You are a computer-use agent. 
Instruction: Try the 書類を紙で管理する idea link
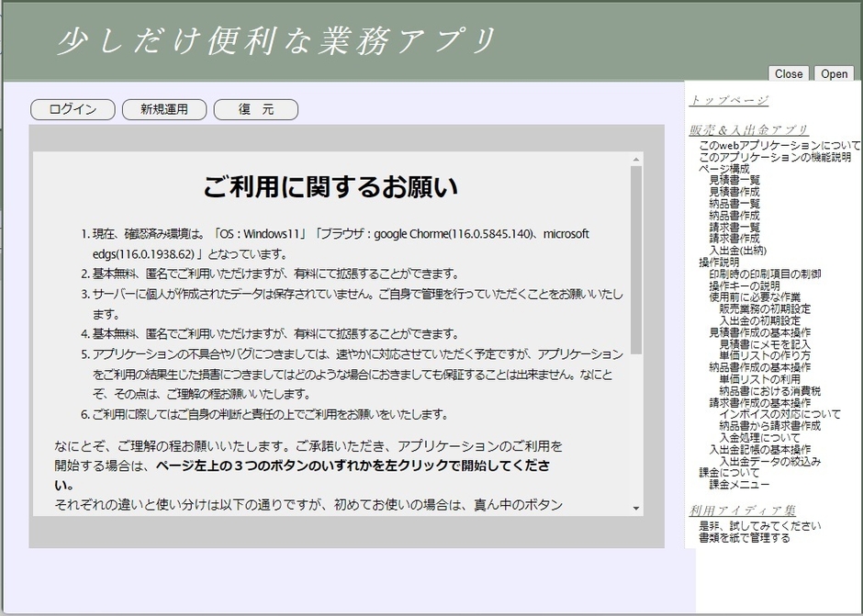click(744, 536)
